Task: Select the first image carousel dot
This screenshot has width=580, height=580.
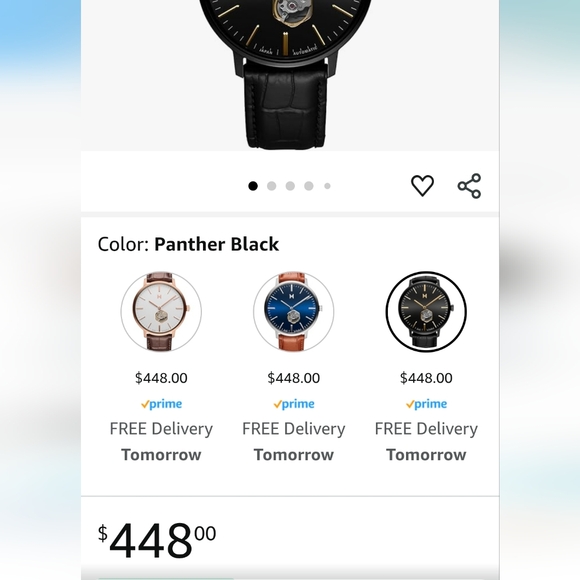Action: click(x=253, y=186)
